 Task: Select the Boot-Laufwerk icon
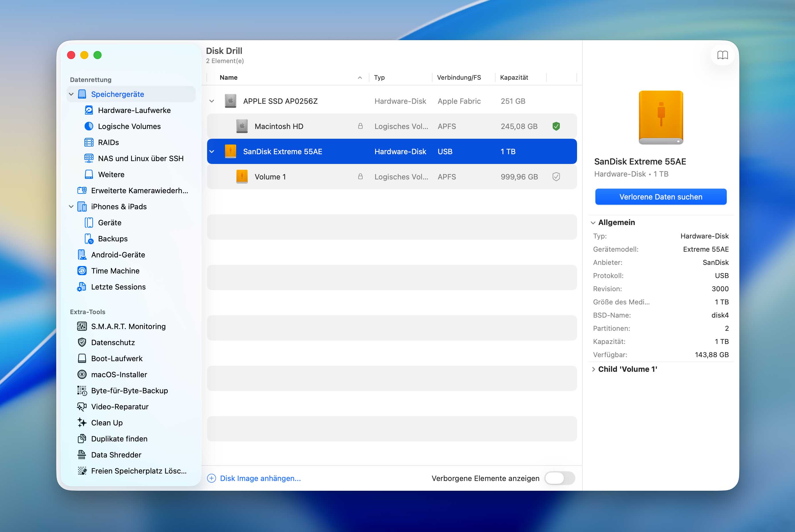point(82,358)
